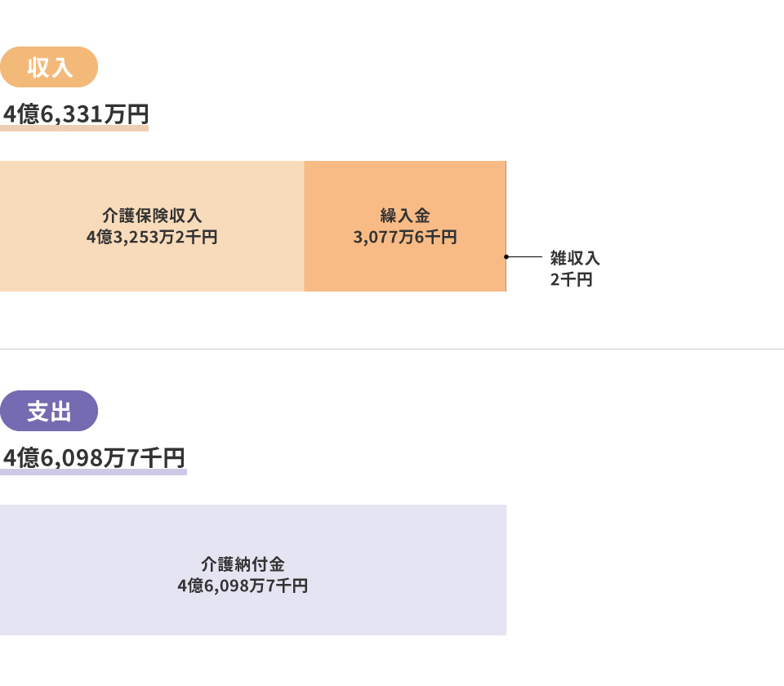Click the leader line next to 雑収入

click(525, 257)
